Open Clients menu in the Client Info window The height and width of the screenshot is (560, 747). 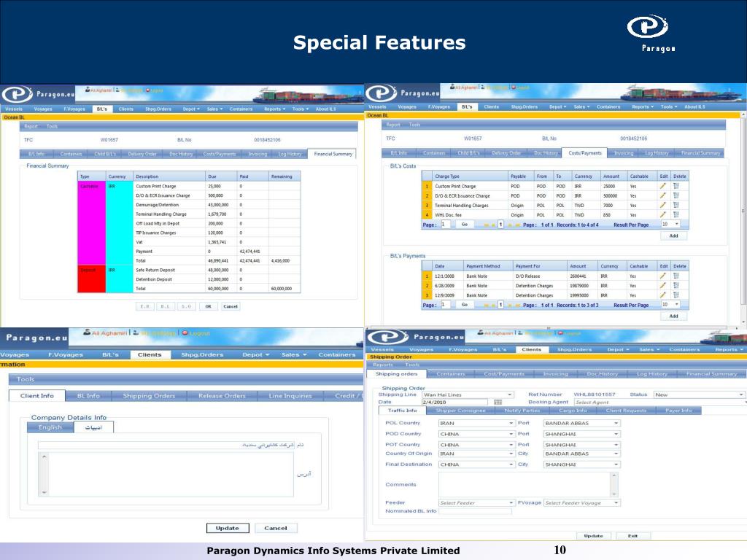pos(150,355)
